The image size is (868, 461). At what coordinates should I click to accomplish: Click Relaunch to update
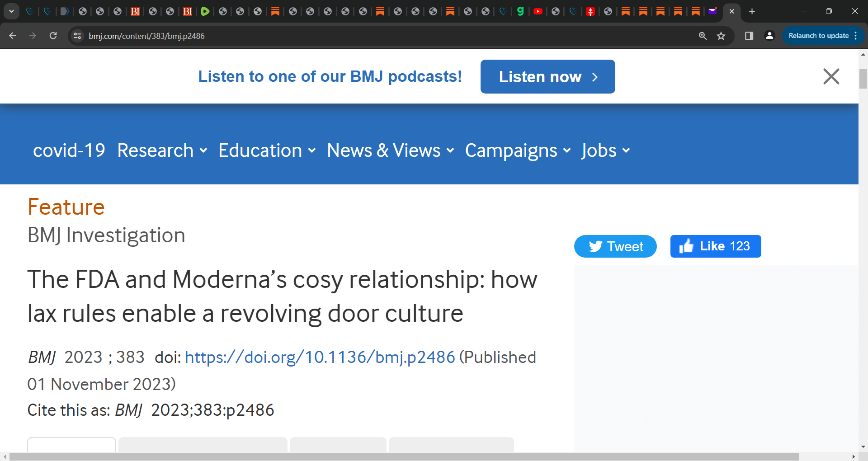(823, 36)
